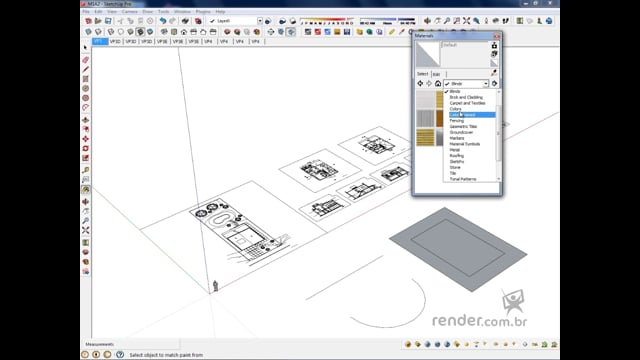Click the Sample Paint eyedropper in Materials
This screenshot has width=640, height=360.
pos(494,73)
